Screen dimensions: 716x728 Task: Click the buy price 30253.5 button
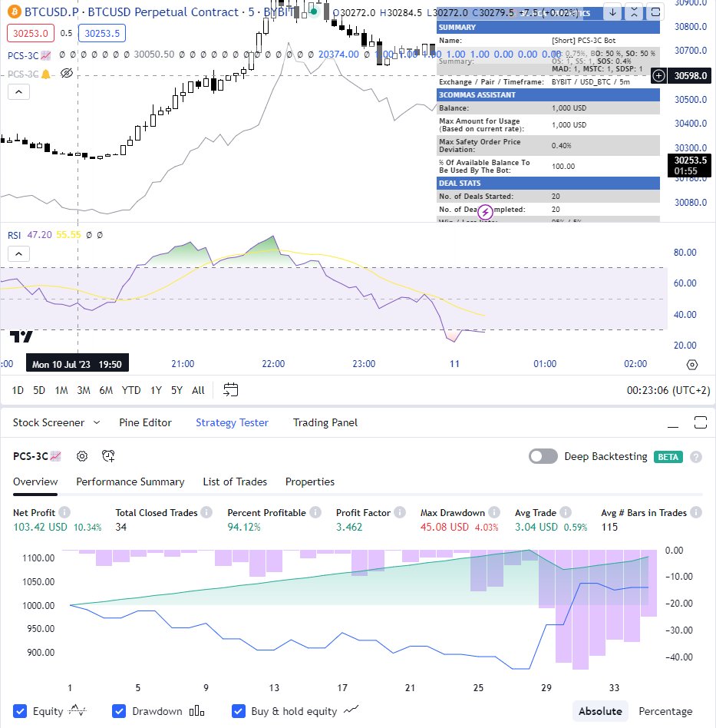click(x=101, y=34)
